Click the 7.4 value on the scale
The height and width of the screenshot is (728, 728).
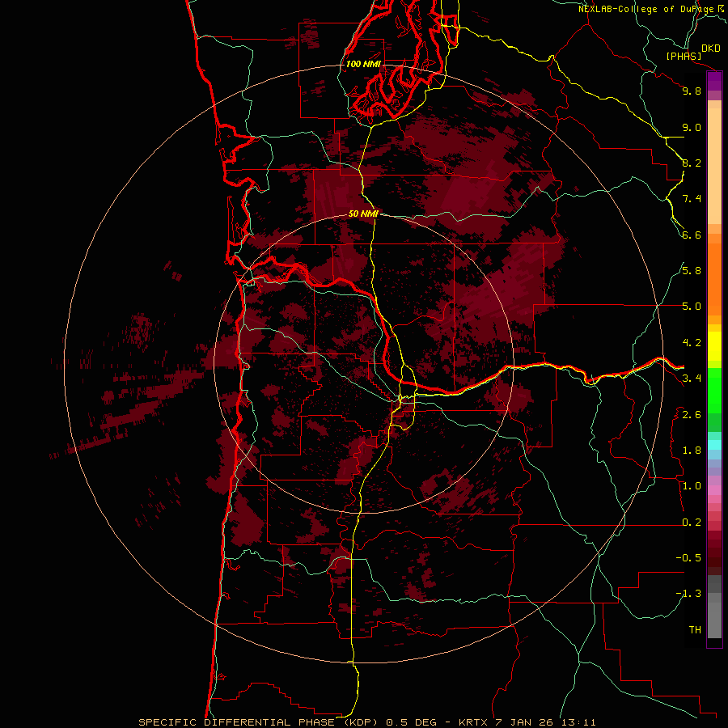click(692, 199)
